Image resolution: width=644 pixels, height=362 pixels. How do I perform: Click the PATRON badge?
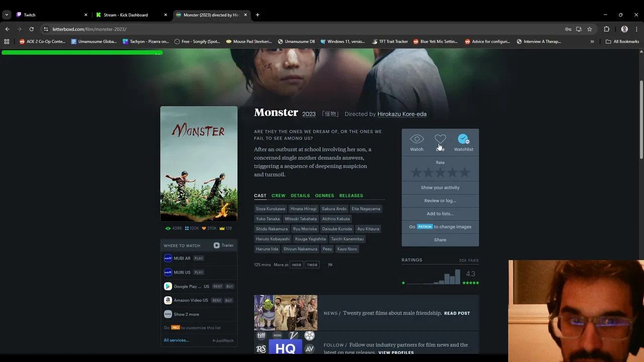point(425,227)
